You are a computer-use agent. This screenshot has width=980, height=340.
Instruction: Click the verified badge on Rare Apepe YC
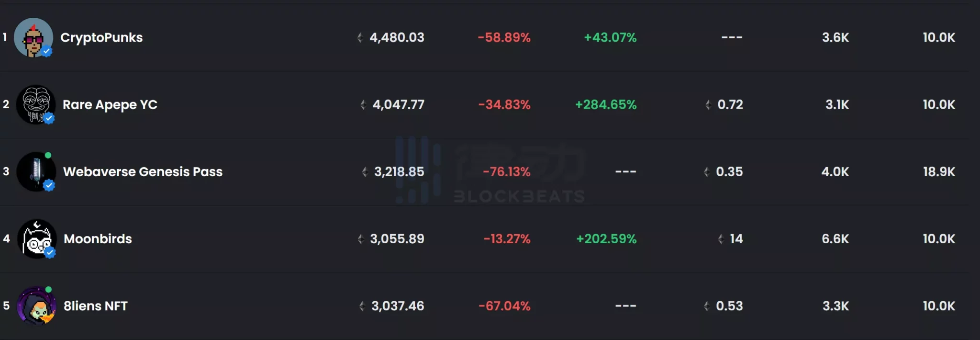click(x=49, y=118)
